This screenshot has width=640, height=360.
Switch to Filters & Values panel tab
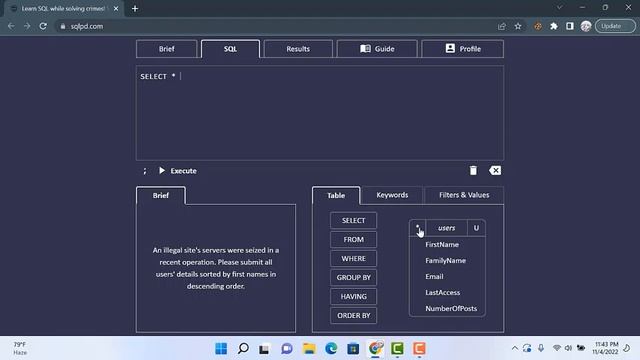click(464, 195)
